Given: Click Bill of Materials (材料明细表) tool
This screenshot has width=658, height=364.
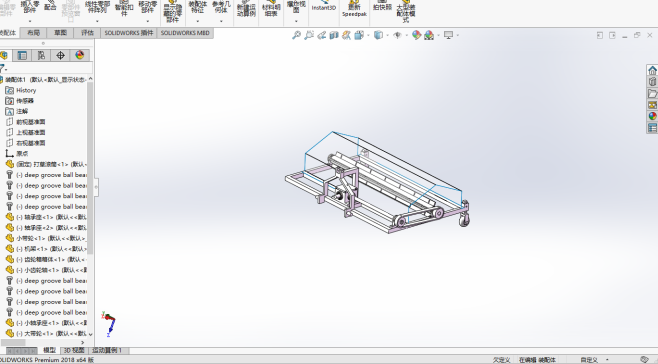Looking at the screenshot, I should click(272, 8).
